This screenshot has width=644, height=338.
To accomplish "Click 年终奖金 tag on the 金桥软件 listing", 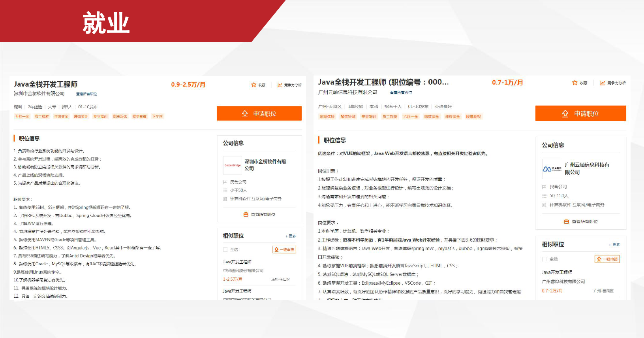I will 61,117.
